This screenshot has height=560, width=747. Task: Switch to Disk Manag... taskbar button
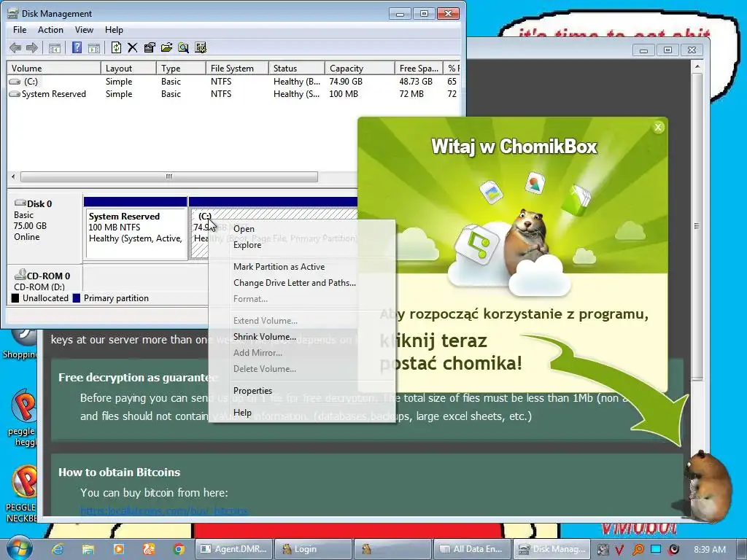(551, 549)
